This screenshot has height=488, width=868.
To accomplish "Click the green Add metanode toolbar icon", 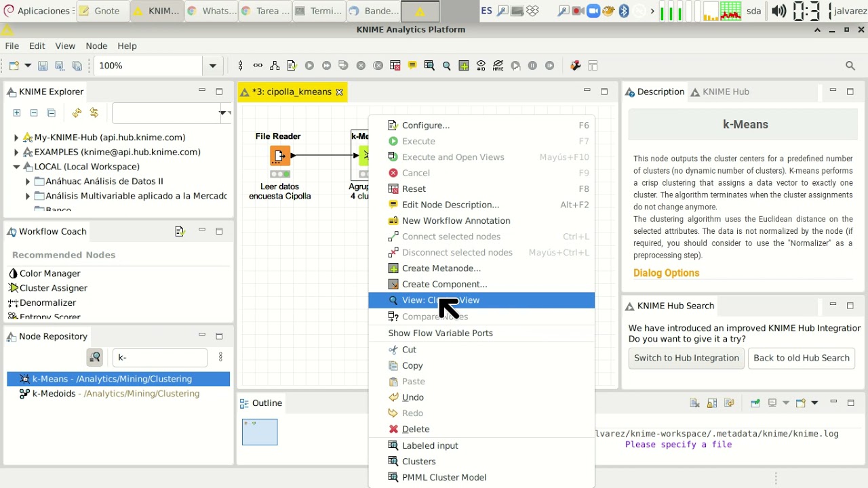I will click(464, 66).
